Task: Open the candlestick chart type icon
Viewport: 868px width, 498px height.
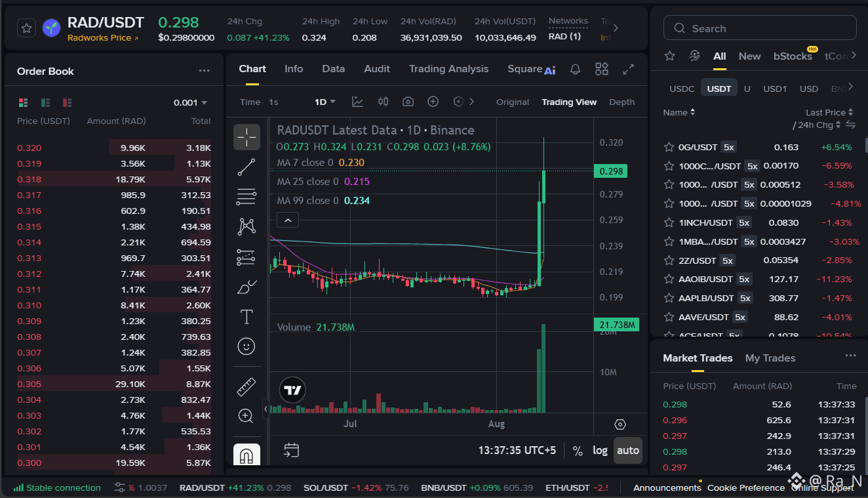Action: [x=384, y=102]
